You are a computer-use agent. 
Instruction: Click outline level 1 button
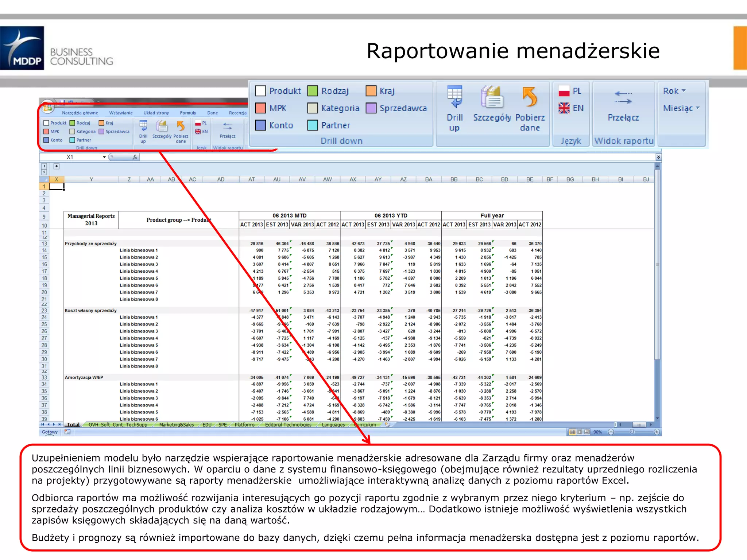coord(44,166)
